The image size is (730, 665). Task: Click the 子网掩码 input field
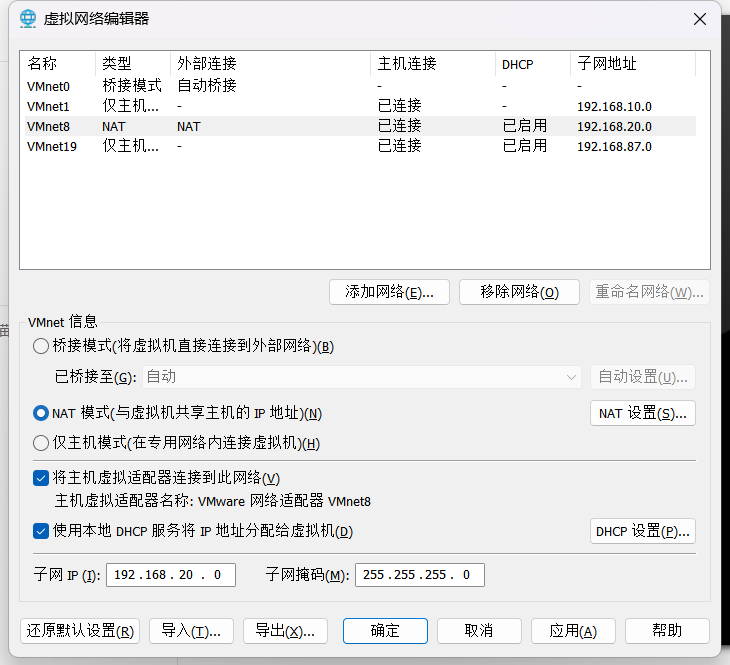419,575
